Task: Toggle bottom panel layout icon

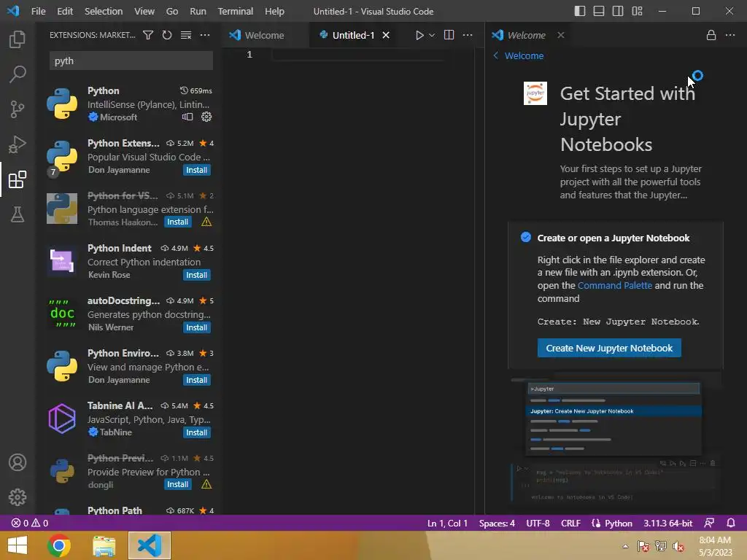Action: tap(599, 11)
